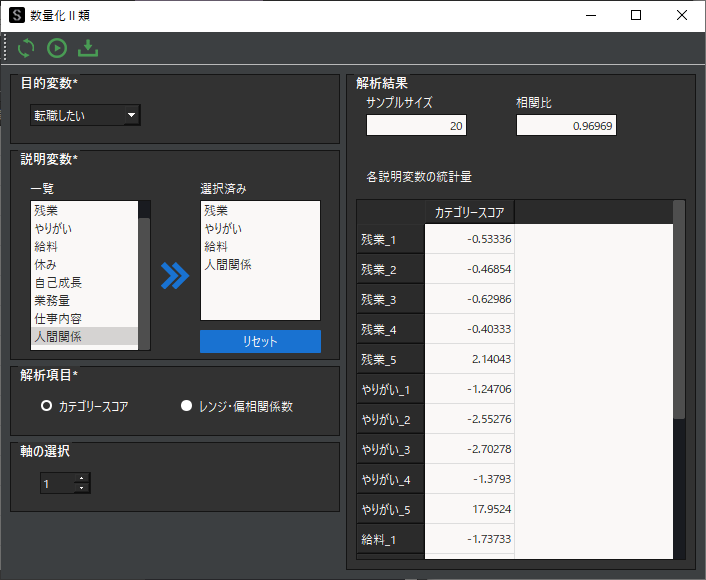Click the cell value 17.9524

coord(470,509)
